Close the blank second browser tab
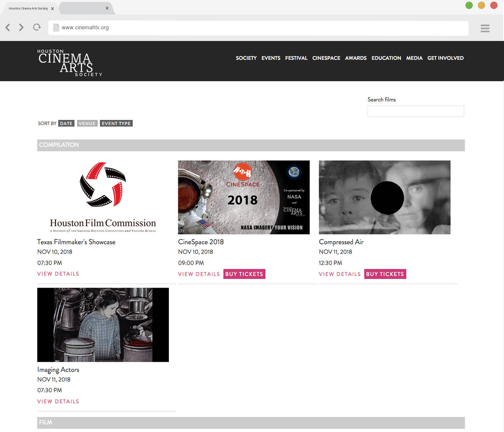Screen dimensions: 504x432 point(107,8)
